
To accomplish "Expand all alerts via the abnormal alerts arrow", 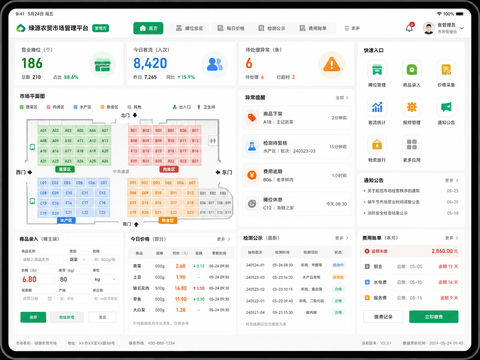I will [342, 98].
